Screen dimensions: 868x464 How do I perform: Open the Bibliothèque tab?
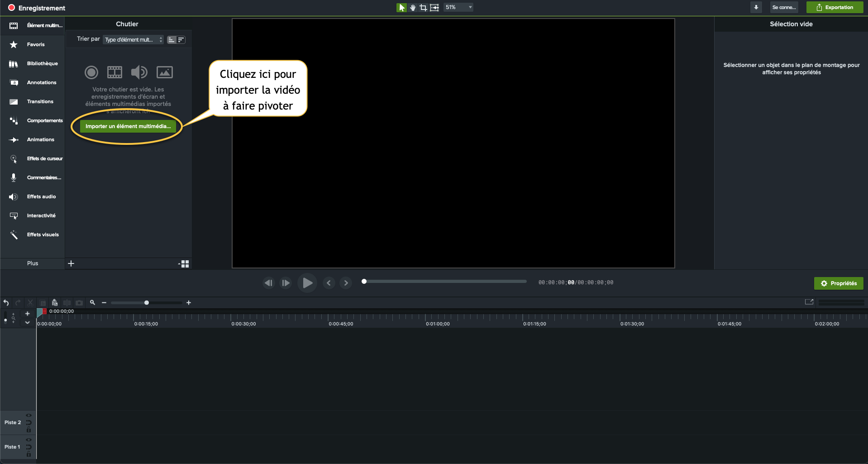coord(33,63)
